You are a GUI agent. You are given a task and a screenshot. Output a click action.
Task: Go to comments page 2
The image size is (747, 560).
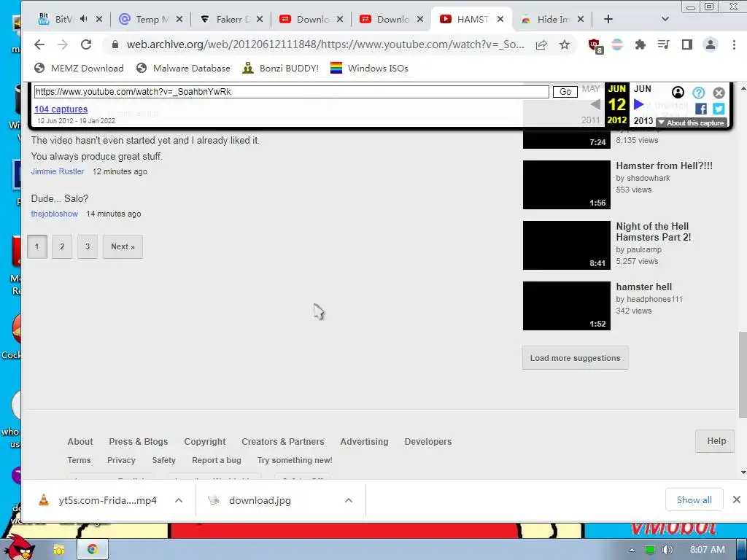62,246
